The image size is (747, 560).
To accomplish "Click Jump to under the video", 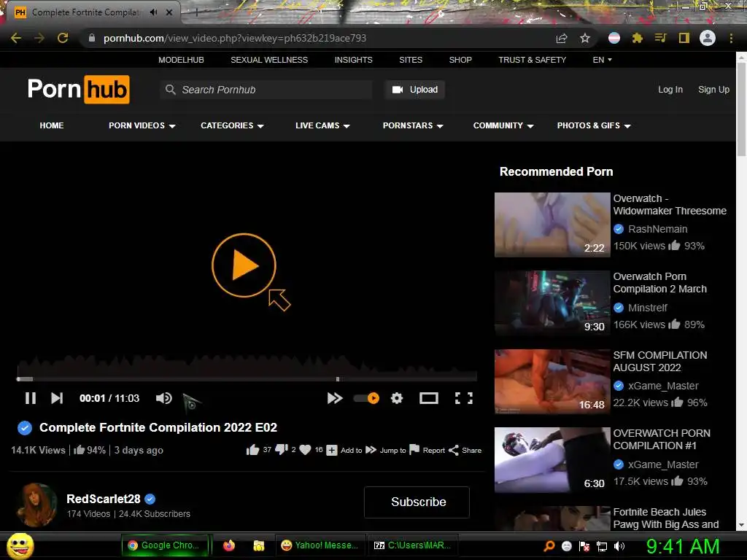I will 386,450.
